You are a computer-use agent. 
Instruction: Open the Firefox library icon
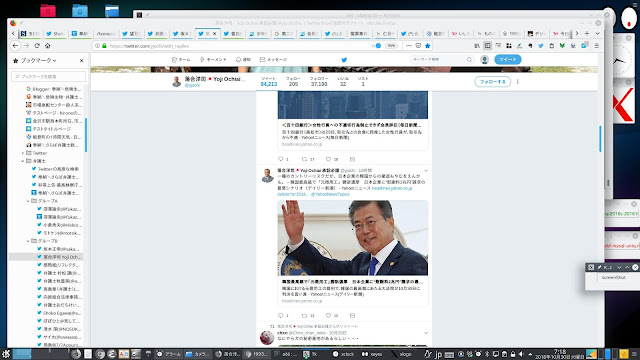[477, 46]
